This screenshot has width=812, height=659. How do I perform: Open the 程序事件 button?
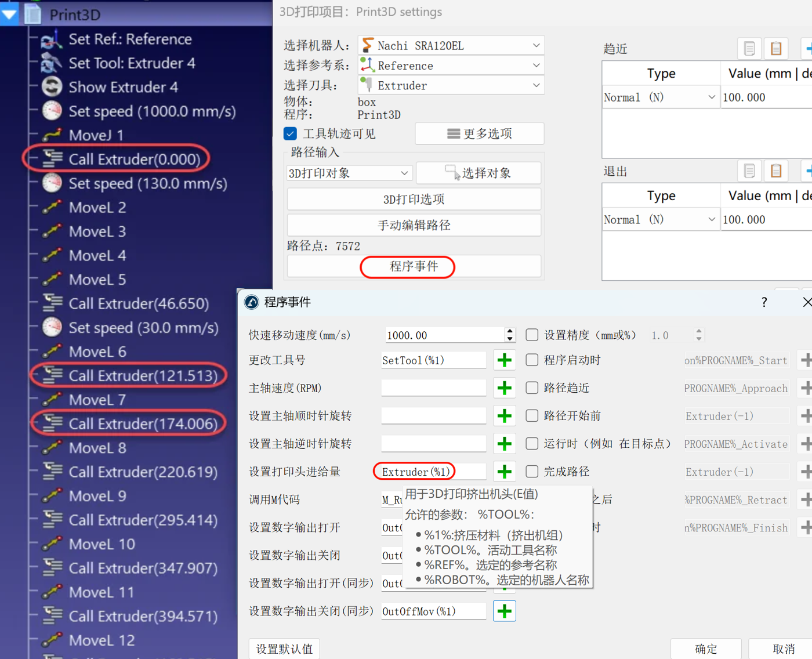414,266
